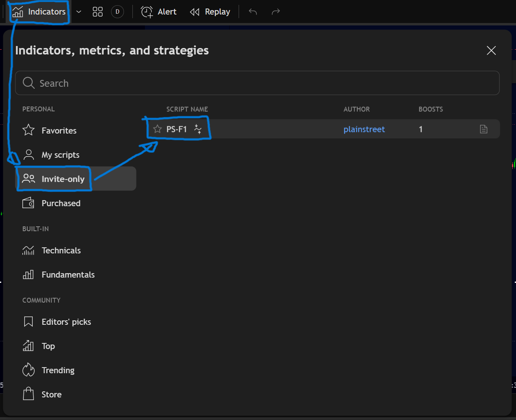The width and height of the screenshot is (516, 420).
Task: Click the Technicals chart icon
Action: click(x=28, y=250)
